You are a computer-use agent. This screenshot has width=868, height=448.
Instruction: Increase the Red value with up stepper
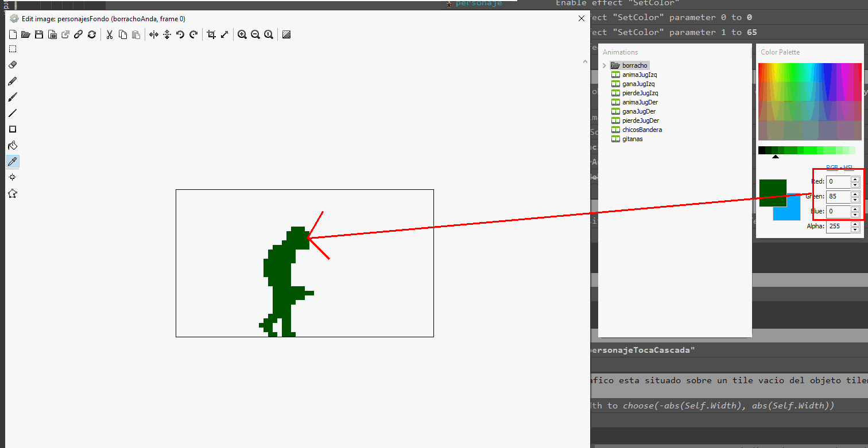(x=855, y=179)
